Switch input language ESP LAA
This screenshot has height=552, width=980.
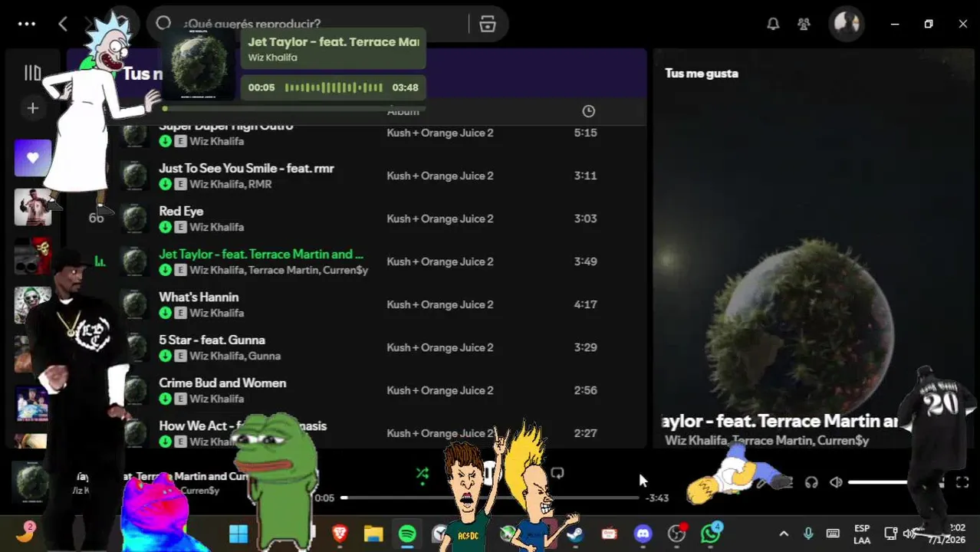click(862, 534)
